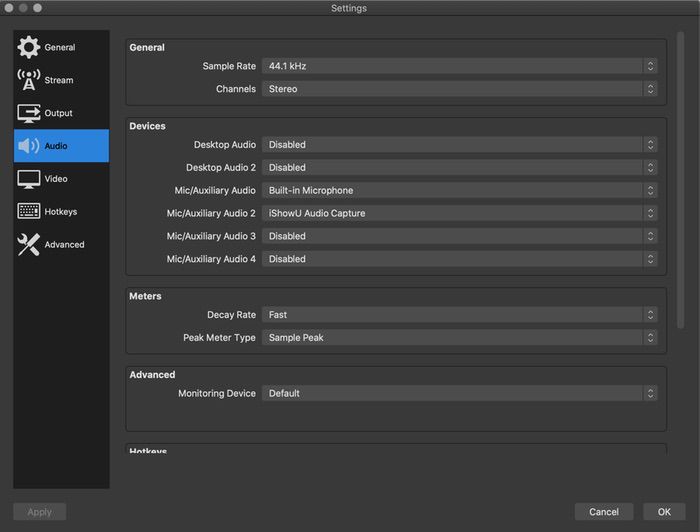Go to the Output settings tab label
This screenshot has width=700, height=532.
click(58, 113)
